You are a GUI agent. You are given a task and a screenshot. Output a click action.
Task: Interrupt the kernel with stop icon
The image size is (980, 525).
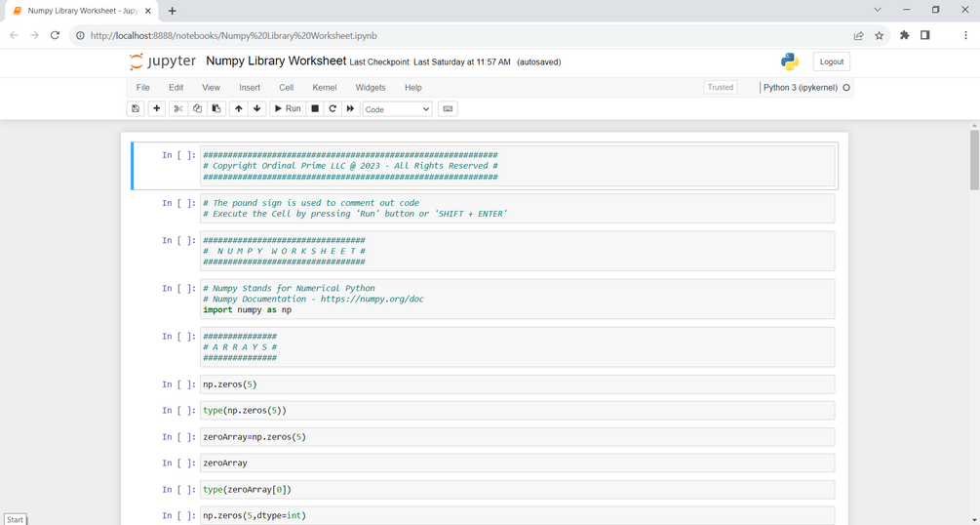coord(315,109)
